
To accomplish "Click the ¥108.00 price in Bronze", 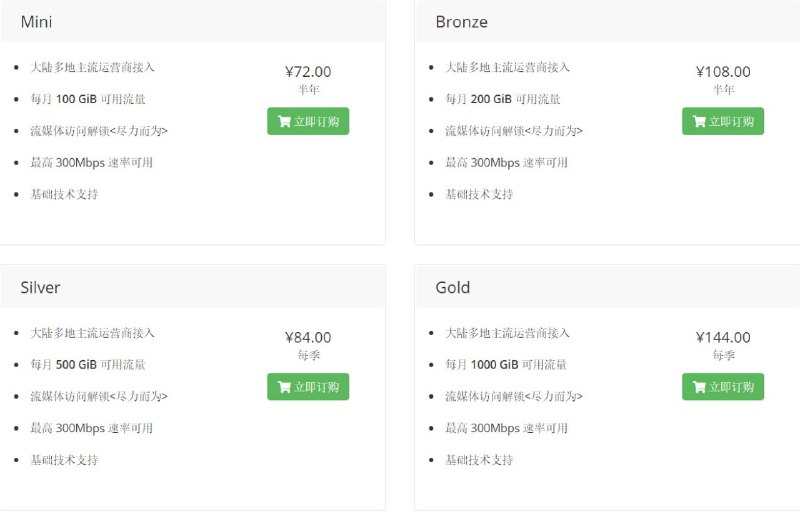I will (x=723, y=71).
